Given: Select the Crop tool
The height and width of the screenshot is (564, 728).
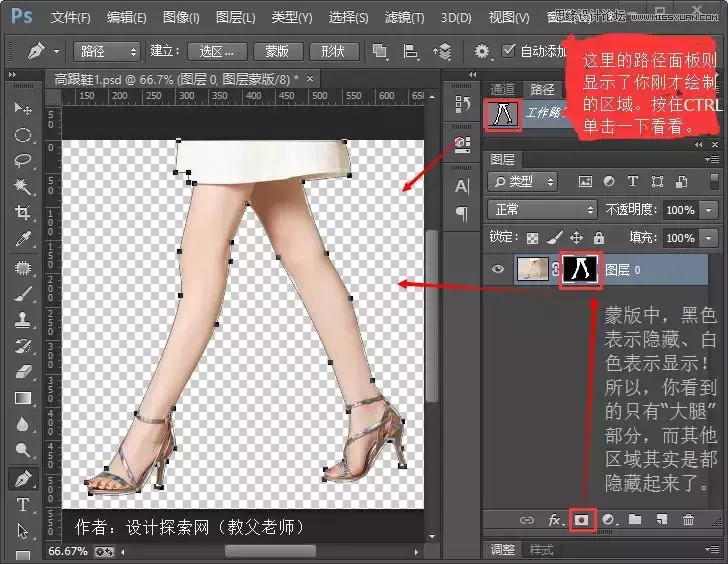Looking at the screenshot, I should tap(23, 213).
